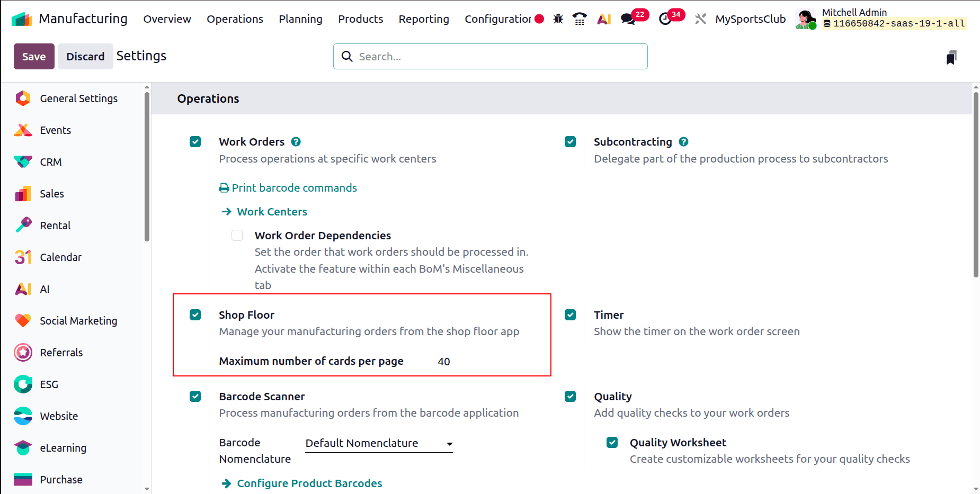Select Sales in settings sidebar

pyautogui.click(x=73, y=194)
